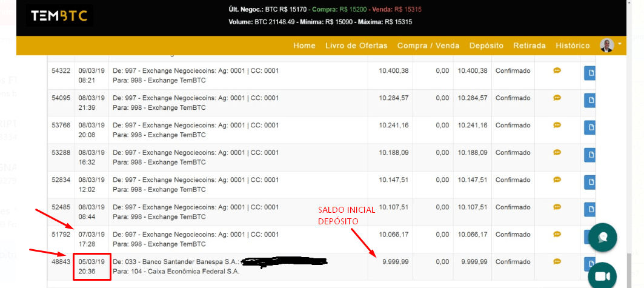Open comment icon for transaction 54322
The image size is (644, 288).
click(x=557, y=71)
